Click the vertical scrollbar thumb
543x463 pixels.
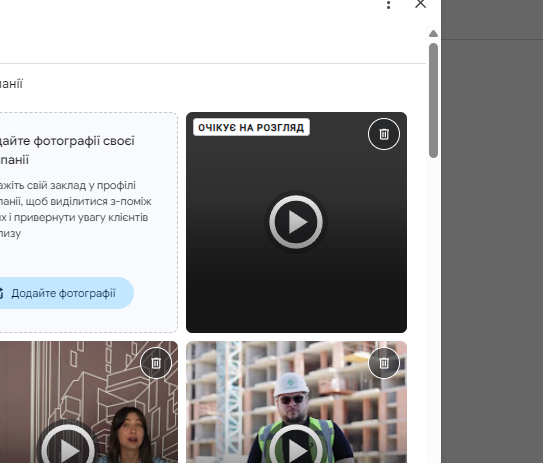tap(433, 100)
